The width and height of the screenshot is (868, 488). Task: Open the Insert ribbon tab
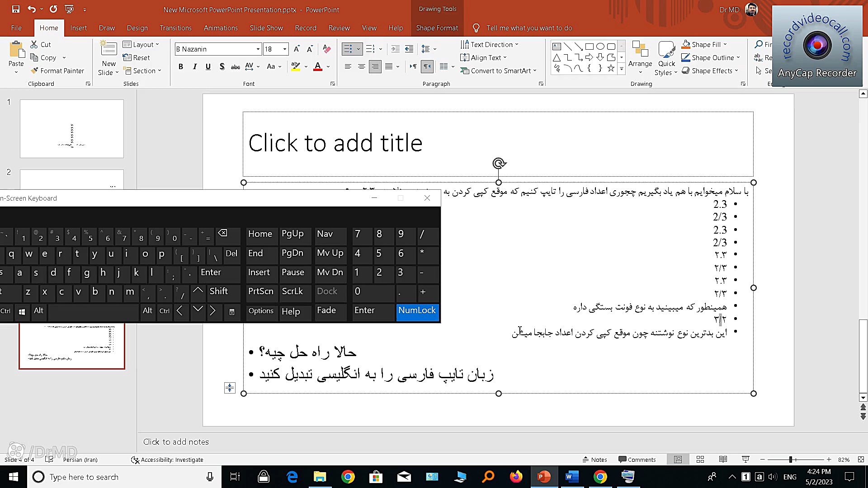[x=78, y=28]
